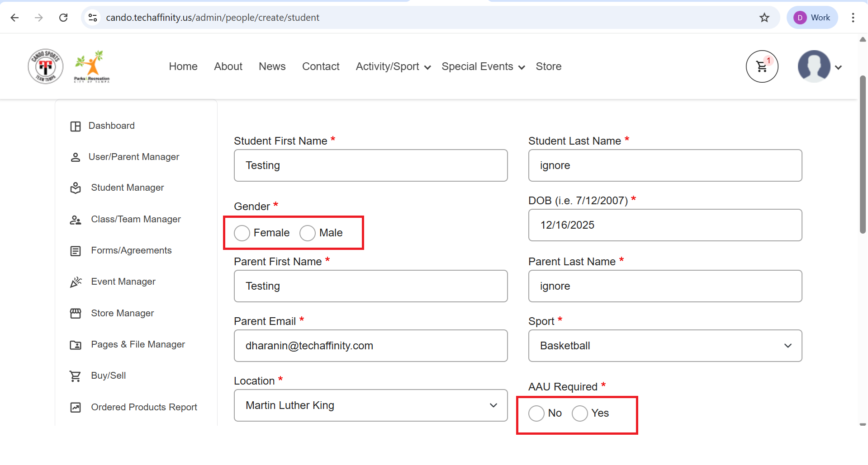
Task: Bookmark this page with star icon
Action: [x=764, y=18]
